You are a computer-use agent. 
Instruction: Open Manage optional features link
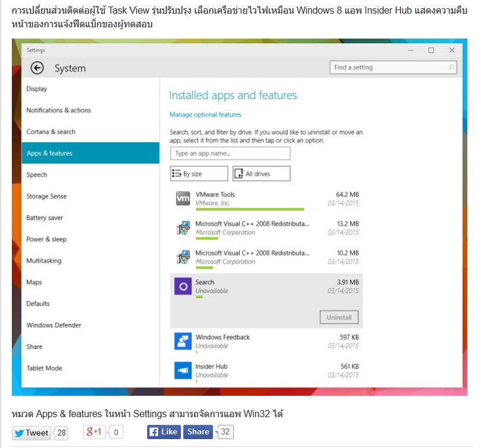[x=205, y=115]
